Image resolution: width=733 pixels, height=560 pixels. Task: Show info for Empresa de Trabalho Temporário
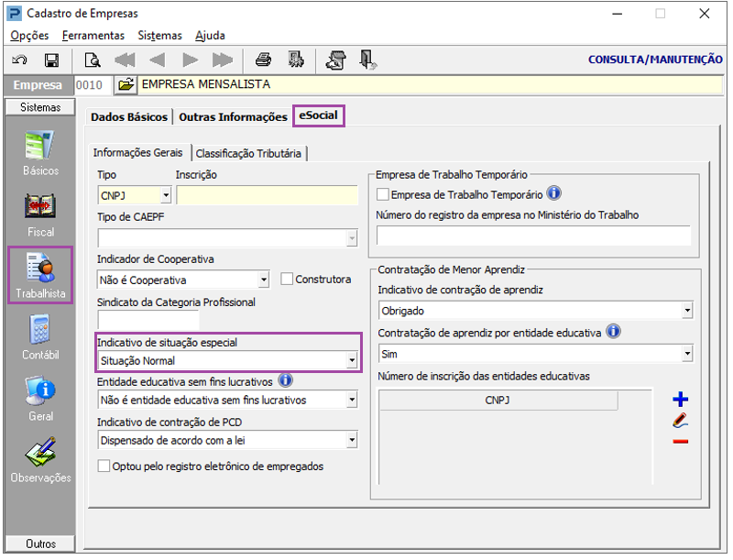tap(554, 193)
